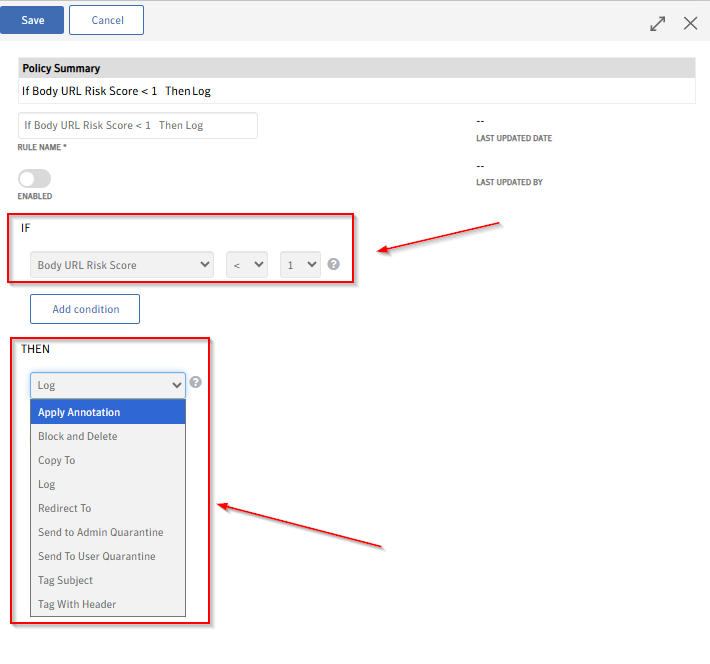The height and width of the screenshot is (664, 710).
Task: Click the expand dialog arrows icon
Action: (657, 23)
